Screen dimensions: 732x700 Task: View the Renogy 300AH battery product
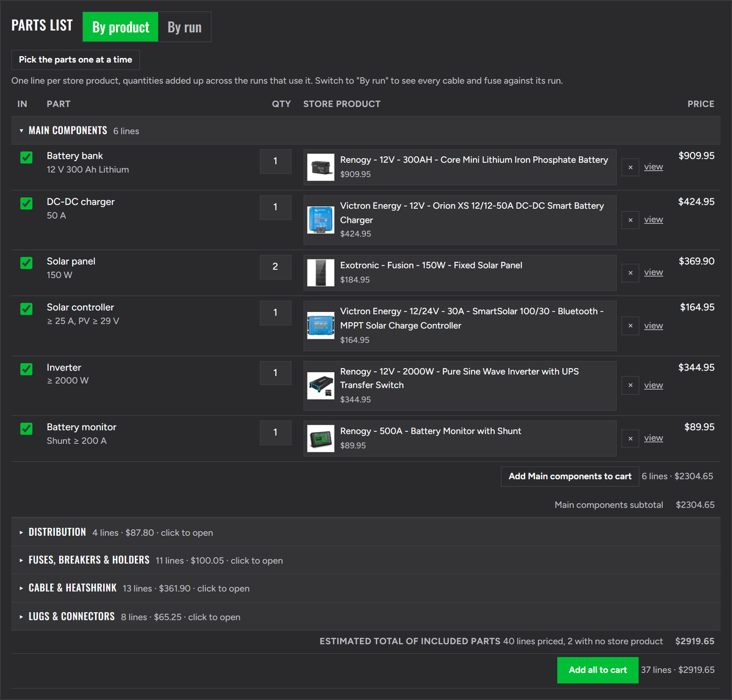(x=653, y=167)
